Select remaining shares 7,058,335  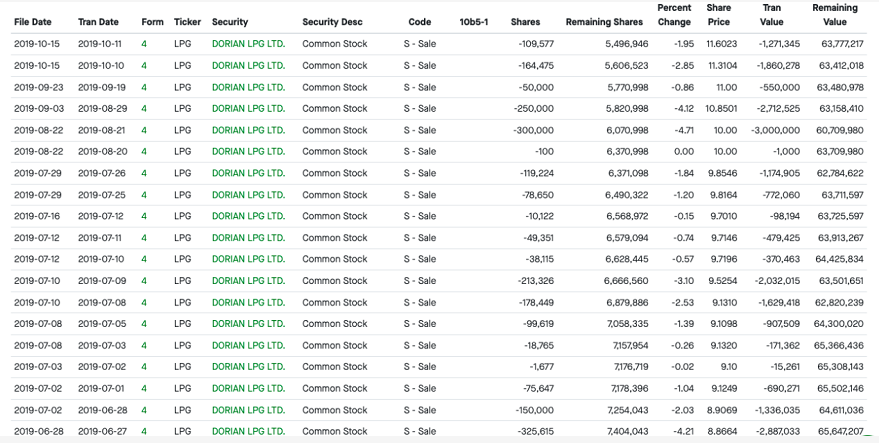(x=628, y=324)
